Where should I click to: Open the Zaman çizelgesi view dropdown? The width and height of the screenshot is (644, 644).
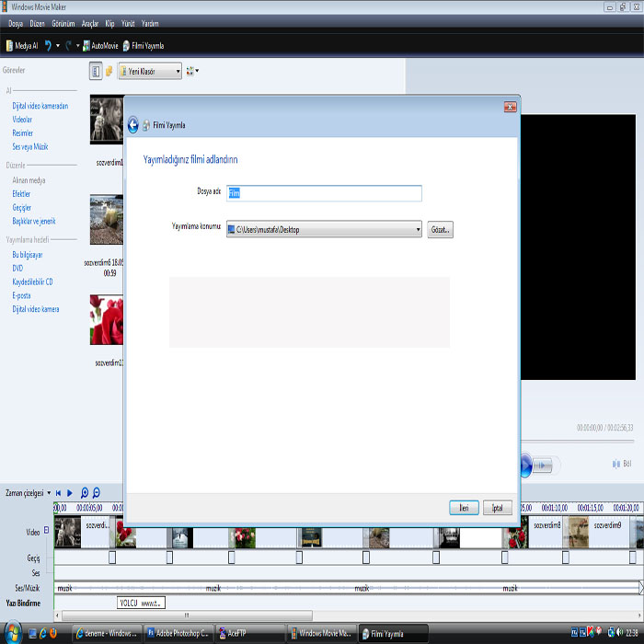(49, 493)
